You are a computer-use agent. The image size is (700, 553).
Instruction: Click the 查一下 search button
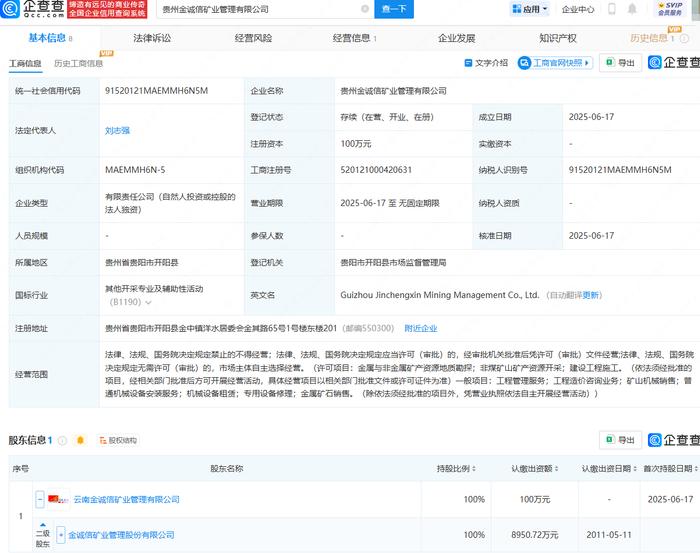click(394, 9)
